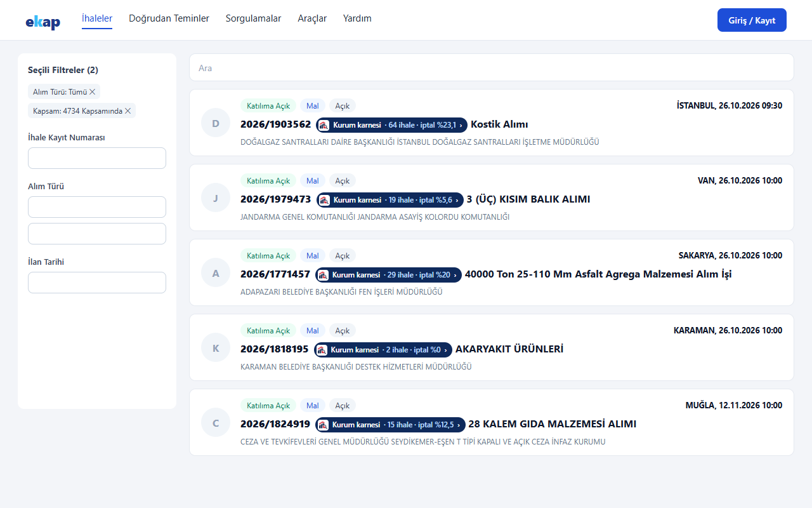Click the 'Mal' tag on the Karaman card
Viewport: 812px width, 508px height.
click(x=313, y=331)
